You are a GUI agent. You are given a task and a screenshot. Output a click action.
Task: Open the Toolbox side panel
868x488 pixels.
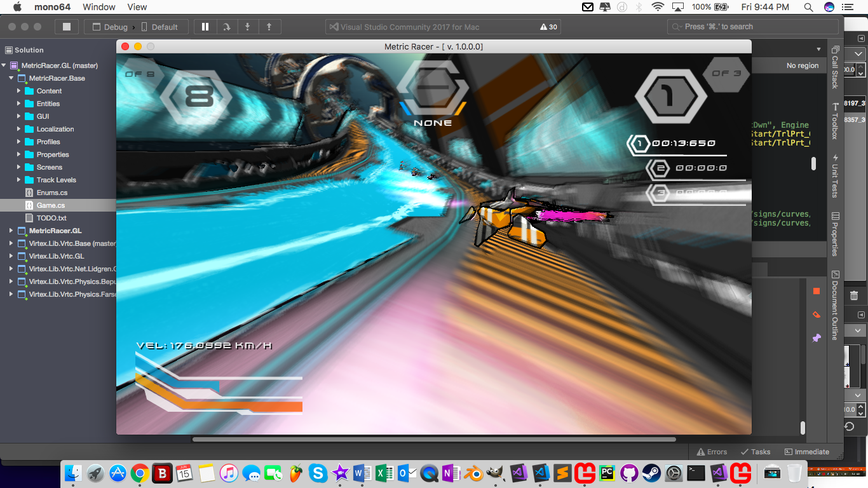point(835,123)
